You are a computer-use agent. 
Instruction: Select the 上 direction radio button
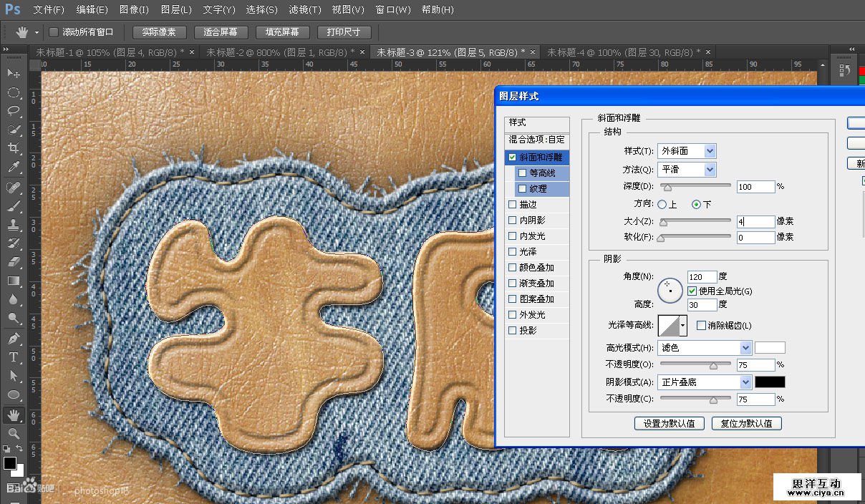coord(662,205)
